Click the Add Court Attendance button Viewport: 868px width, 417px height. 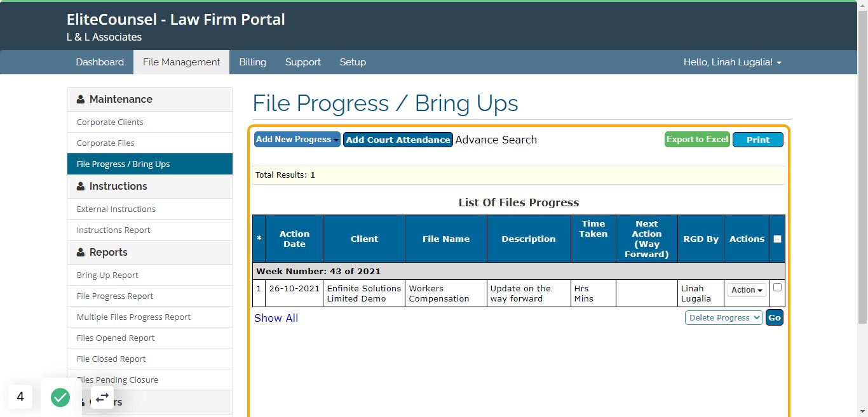[398, 140]
